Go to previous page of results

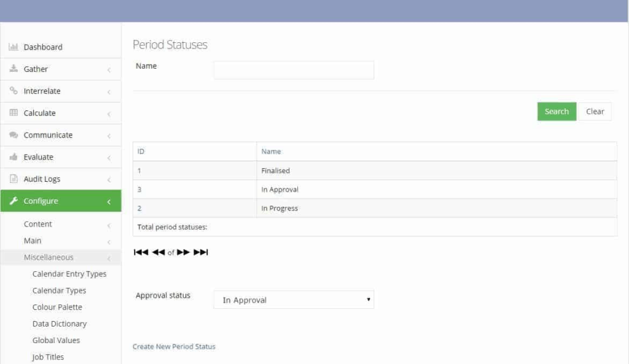(158, 252)
